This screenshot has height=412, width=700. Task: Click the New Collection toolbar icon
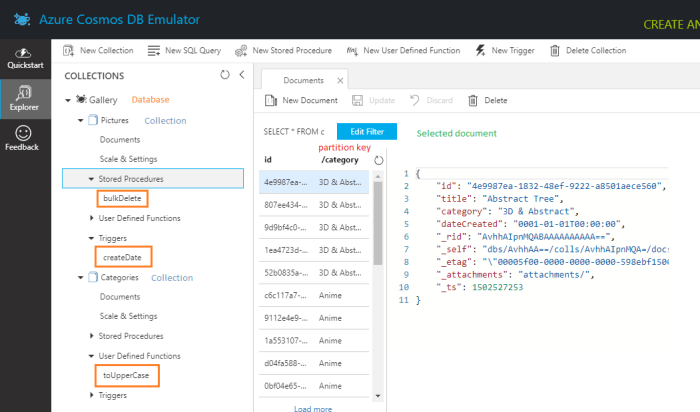pos(69,50)
